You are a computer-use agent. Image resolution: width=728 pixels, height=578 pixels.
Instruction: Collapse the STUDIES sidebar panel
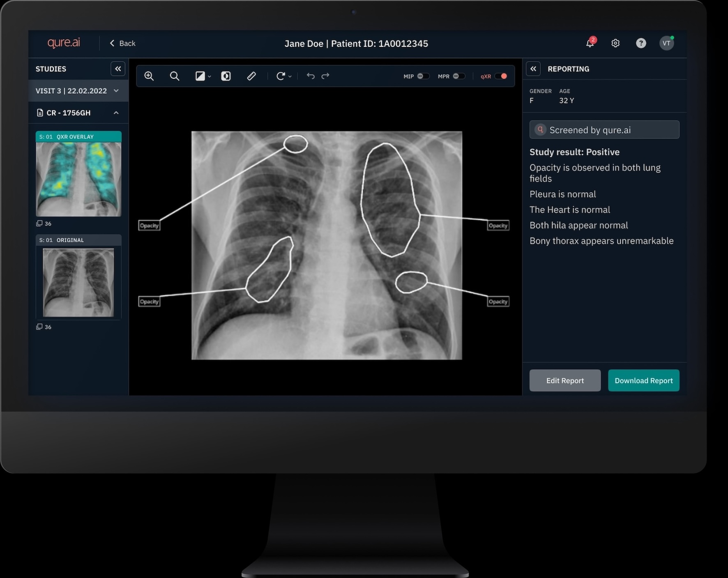pos(118,69)
